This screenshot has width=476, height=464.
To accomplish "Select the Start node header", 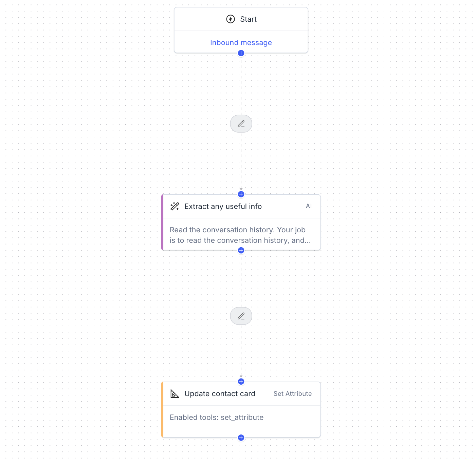I will pos(241,19).
